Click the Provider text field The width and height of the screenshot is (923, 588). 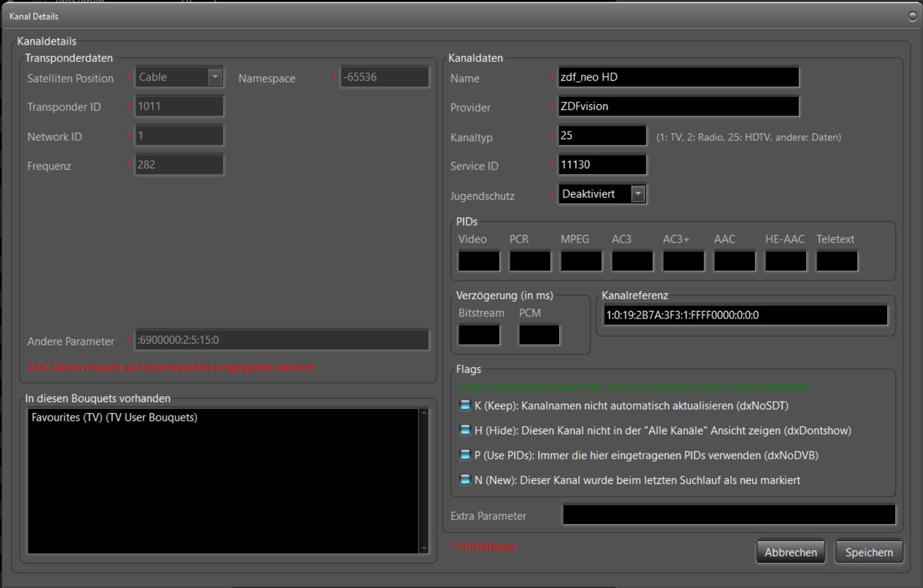(678, 106)
